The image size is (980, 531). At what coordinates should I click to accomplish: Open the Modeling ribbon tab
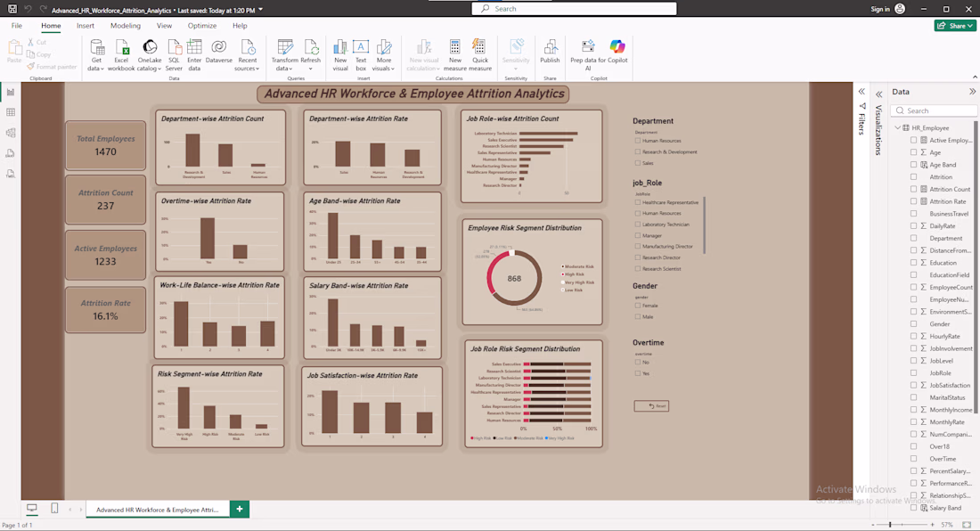[125, 26]
